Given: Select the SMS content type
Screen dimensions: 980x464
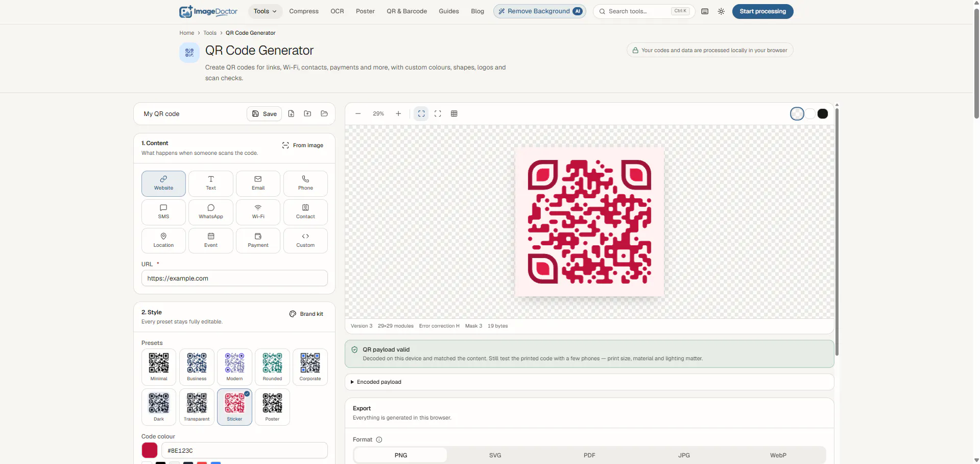Looking at the screenshot, I should click(163, 212).
